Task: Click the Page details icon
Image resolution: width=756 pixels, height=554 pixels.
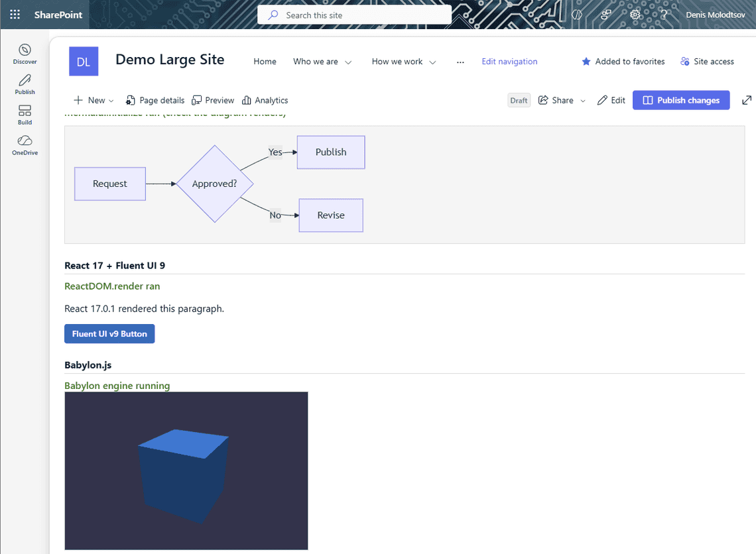Action: 130,100
